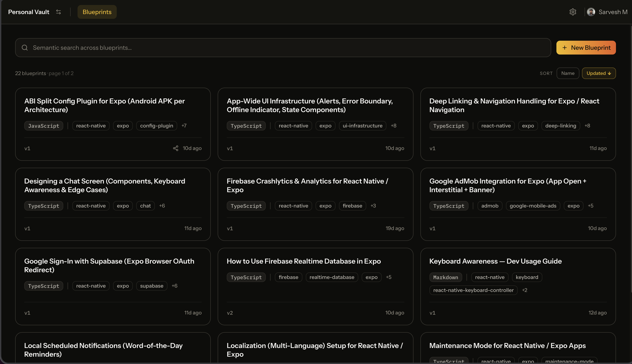The height and width of the screenshot is (364, 632).
Task: Expand +6 tags on Designing a Chat Screen card
Action: 162,206
